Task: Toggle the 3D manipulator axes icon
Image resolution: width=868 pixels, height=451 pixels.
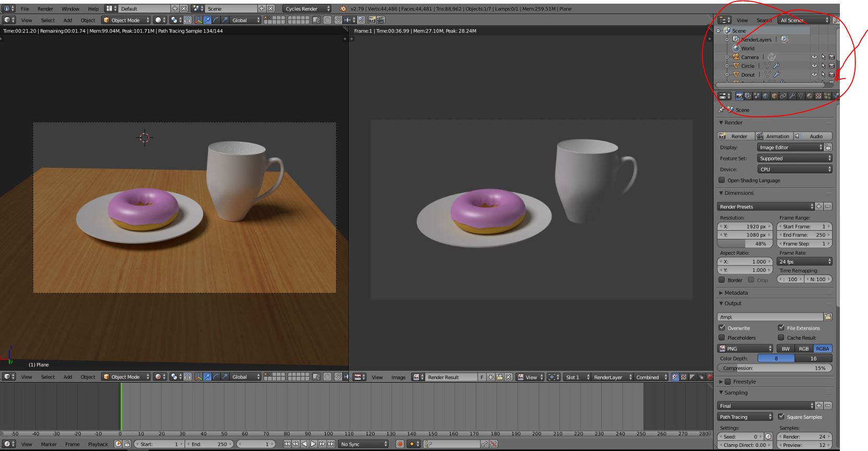Action: coord(199,20)
